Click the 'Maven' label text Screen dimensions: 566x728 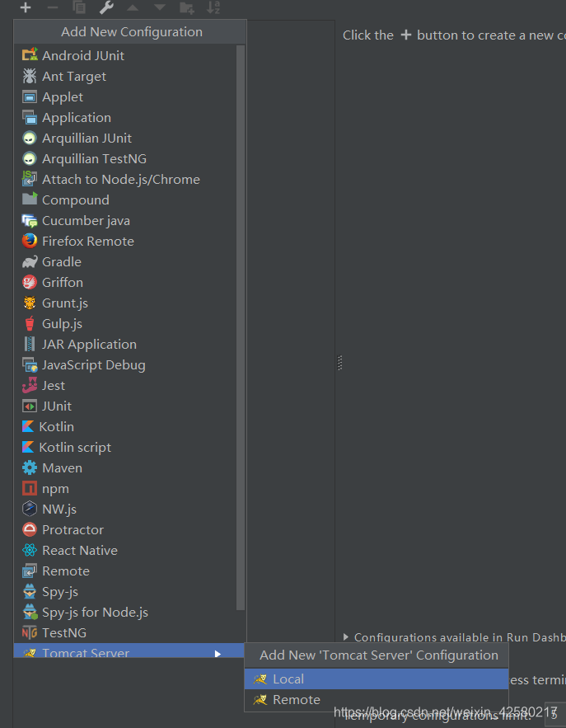pos(62,468)
